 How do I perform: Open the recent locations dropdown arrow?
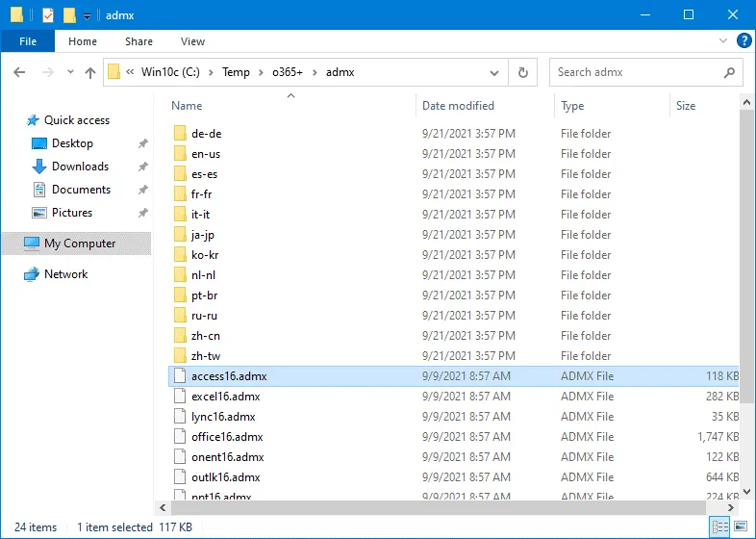70,72
